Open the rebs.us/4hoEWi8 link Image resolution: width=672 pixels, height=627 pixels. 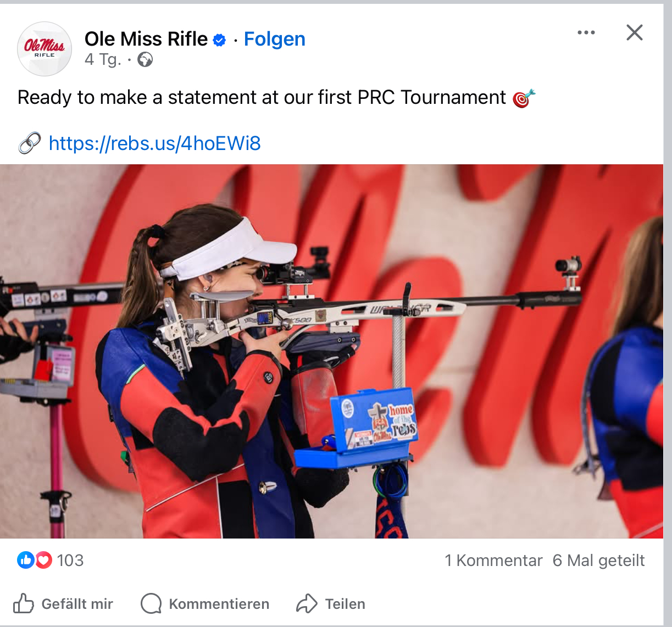(154, 143)
